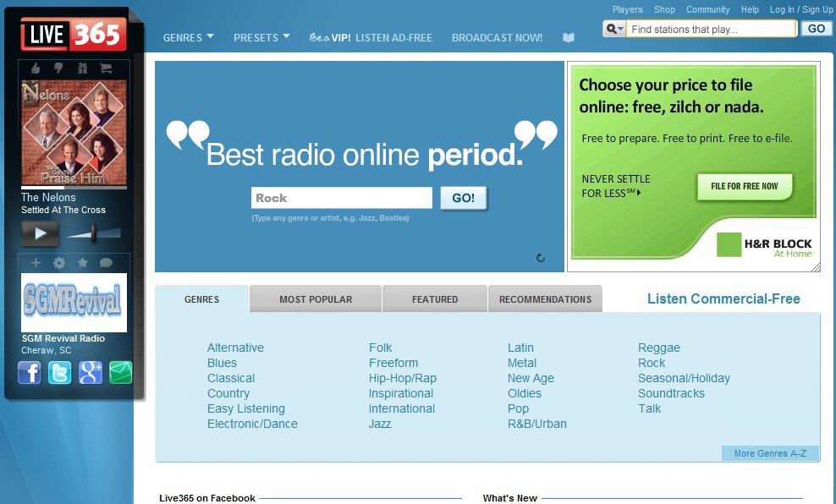836x504 pixels.
Task: Click the speech bubble comment icon
Action: (106, 263)
